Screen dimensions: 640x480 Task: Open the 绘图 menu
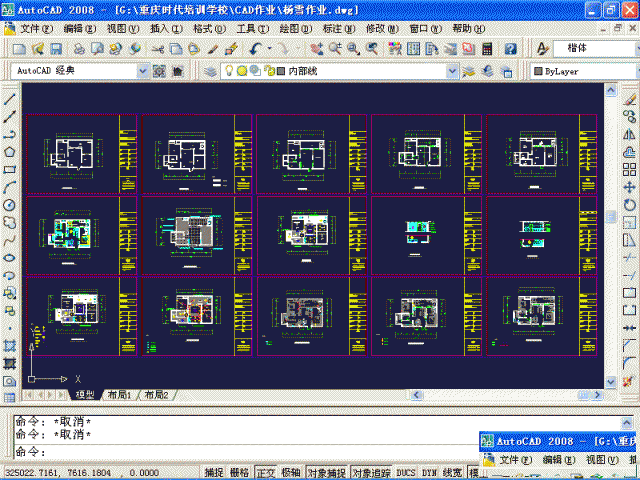coord(294,28)
